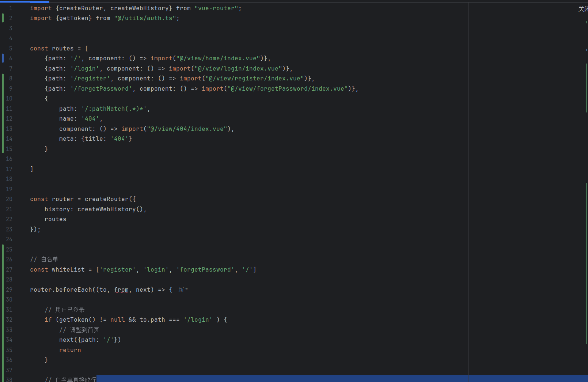Image resolution: width=588 pixels, height=382 pixels.
Task: Click the '/forgetPassword' path string on line 9
Action: 101,89
